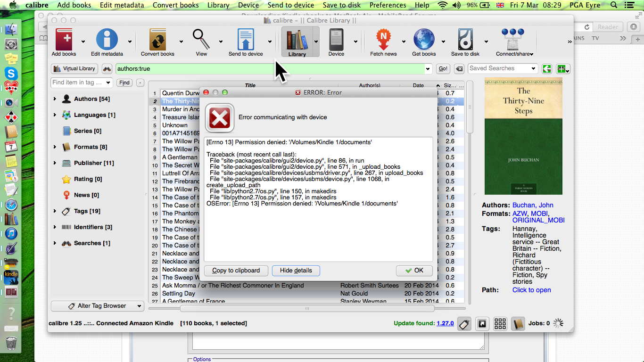Image resolution: width=644 pixels, height=362 pixels.
Task: Open the Device menu in the menu bar
Action: (x=248, y=5)
